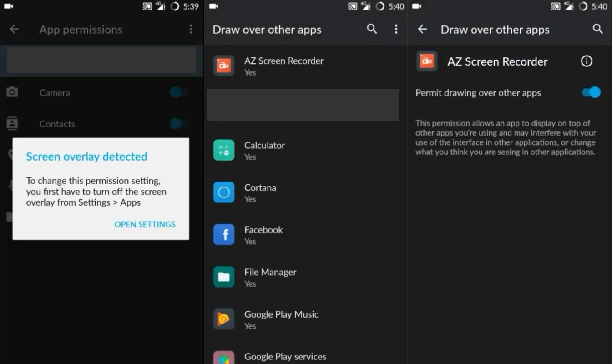Click the AZ Screen Recorder icon in list
This screenshot has height=364, width=612.
[224, 66]
